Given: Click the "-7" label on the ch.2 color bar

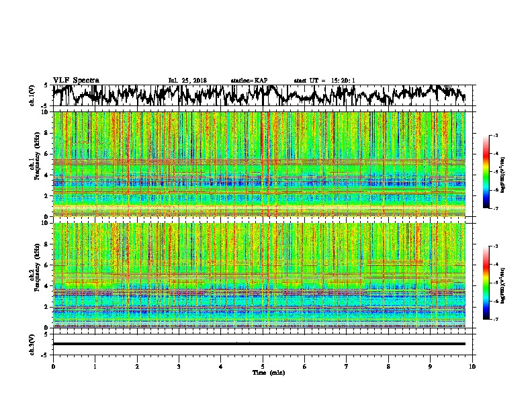Looking at the screenshot, I should coord(495,319).
